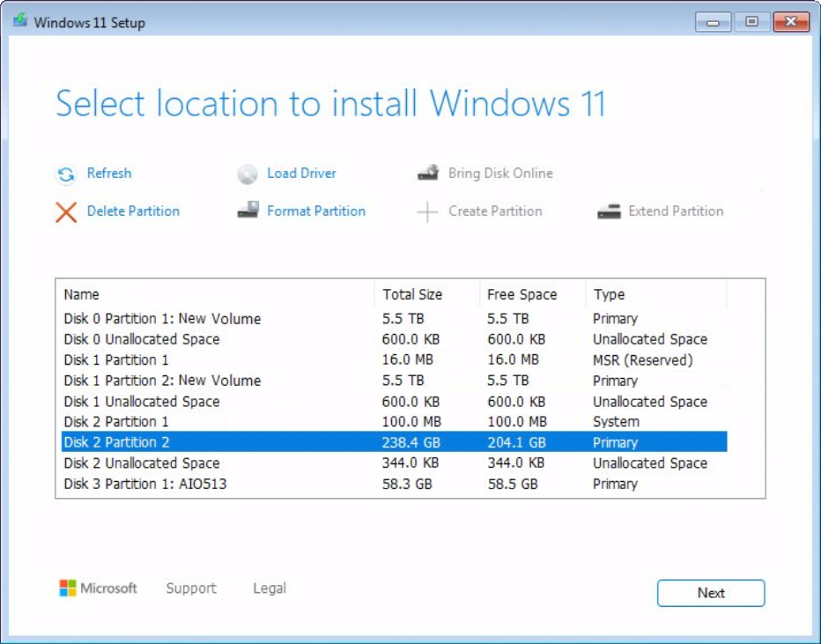Sort by the Name column header
This screenshot has height=644, width=821.
(215, 294)
